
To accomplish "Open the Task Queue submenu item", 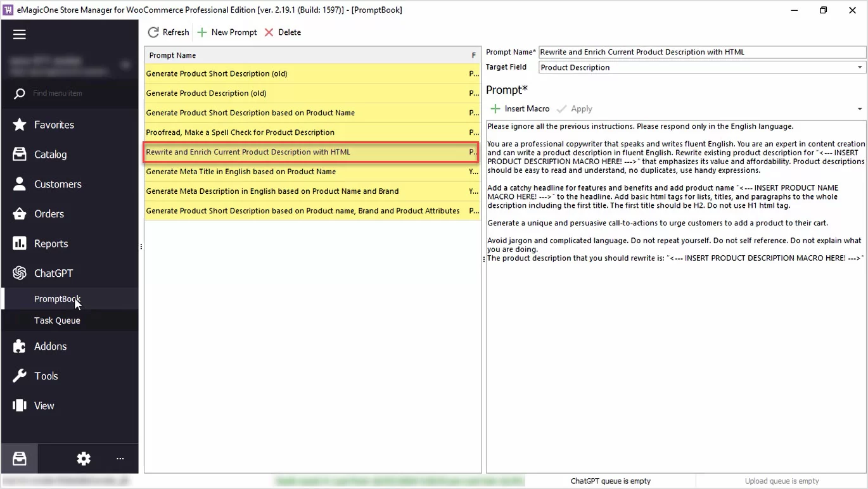I will (x=57, y=321).
